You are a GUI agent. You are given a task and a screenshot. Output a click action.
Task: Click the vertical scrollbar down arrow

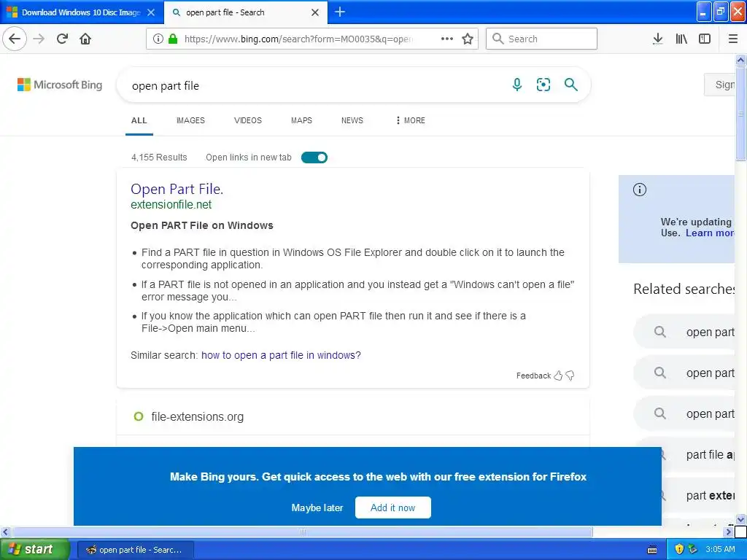click(740, 519)
